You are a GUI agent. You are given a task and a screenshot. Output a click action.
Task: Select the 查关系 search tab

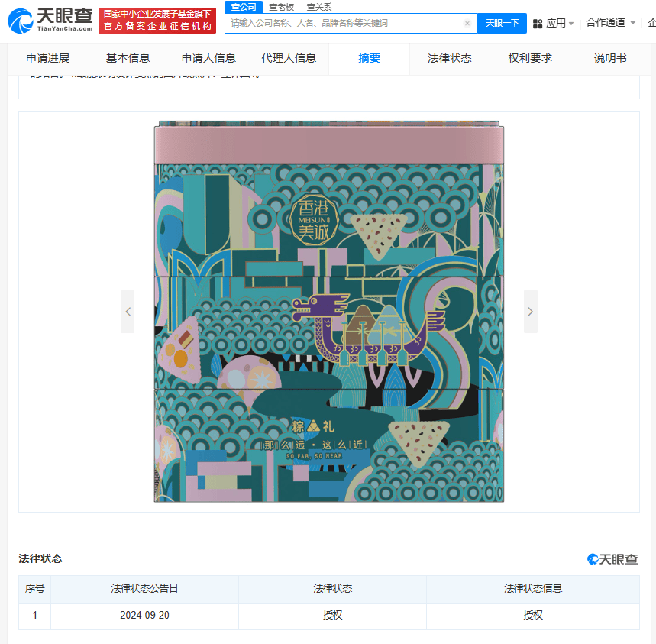coord(318,7)
